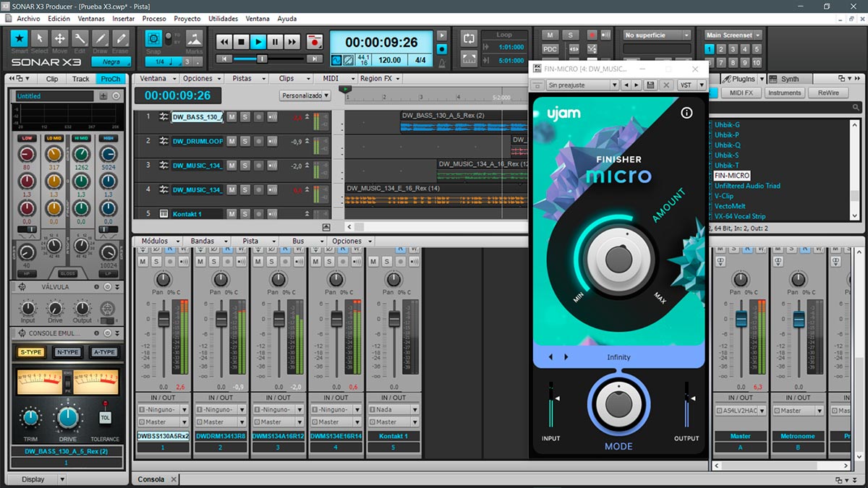Toggle the Loop on/off button

[x=469, y=38]
